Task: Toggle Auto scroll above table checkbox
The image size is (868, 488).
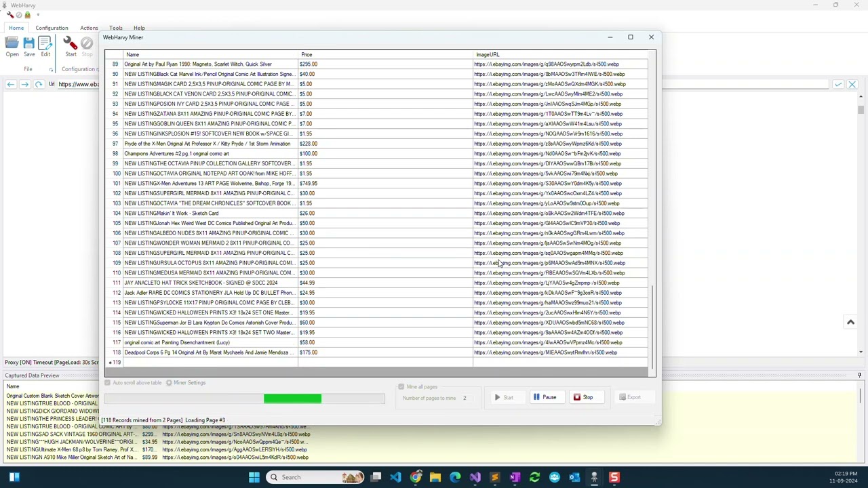Action: pos(107,383)
